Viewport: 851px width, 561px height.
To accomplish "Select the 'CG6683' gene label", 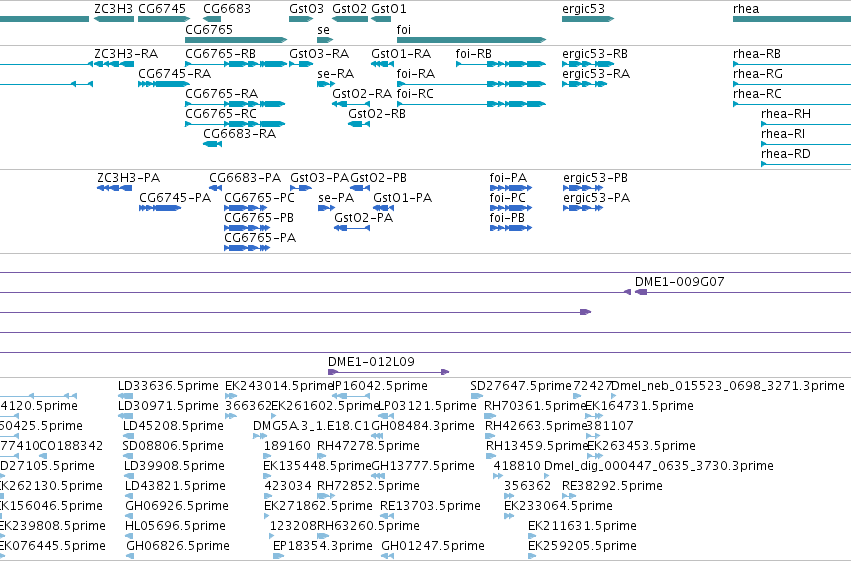I will [x=227, y=9].
